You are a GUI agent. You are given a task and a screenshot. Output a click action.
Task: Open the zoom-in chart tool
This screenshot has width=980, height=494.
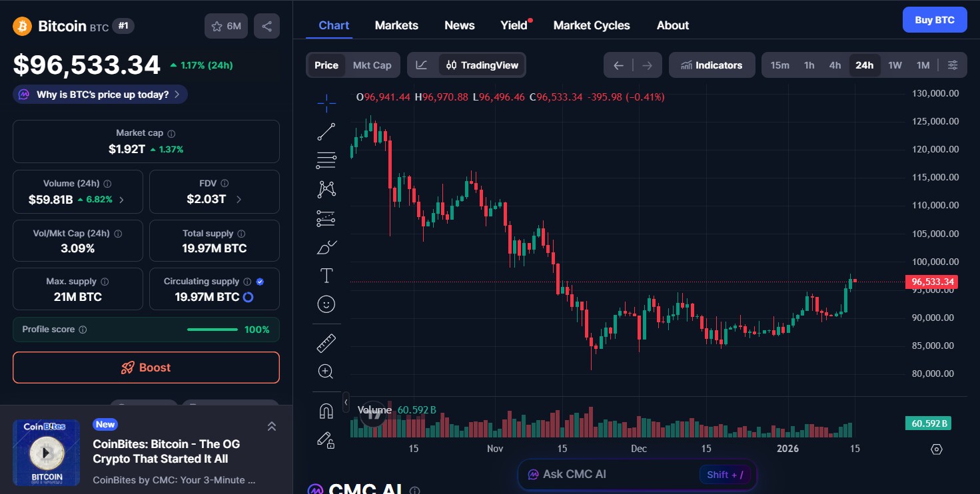[x=326, y=371]
